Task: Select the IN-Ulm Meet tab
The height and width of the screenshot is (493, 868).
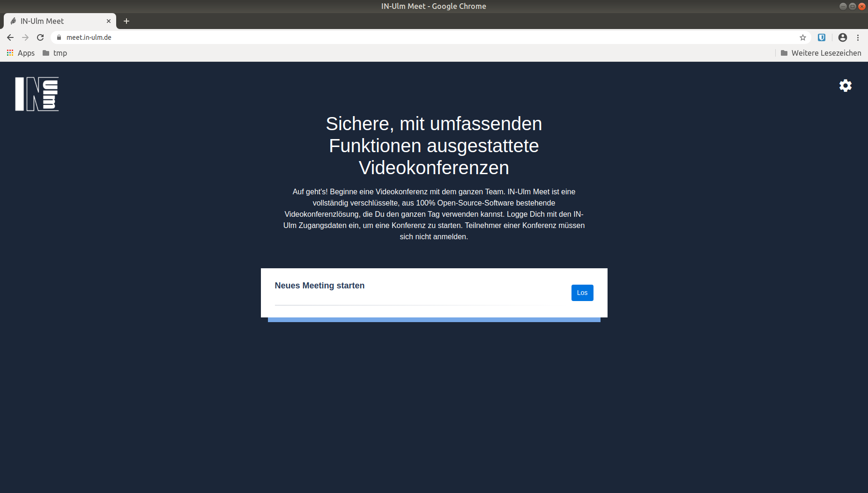Action: [60, 21]
